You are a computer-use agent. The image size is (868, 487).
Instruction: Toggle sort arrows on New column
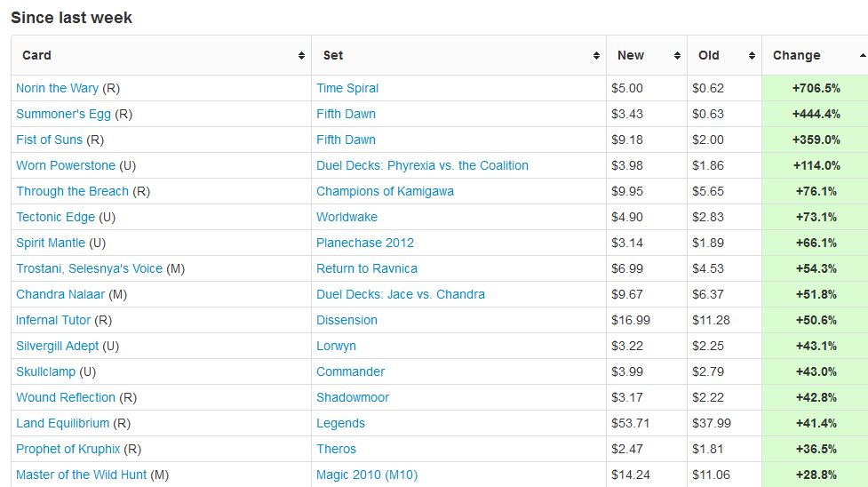[677, 56]
